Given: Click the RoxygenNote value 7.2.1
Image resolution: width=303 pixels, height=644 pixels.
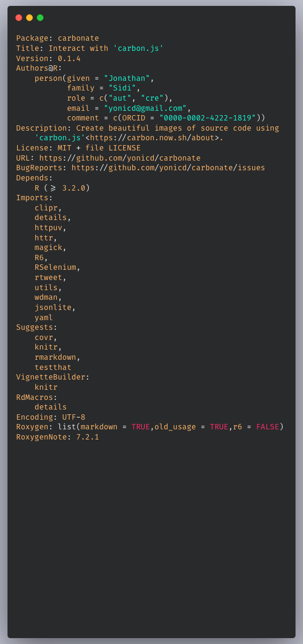Looking at the screenshot, I should pos(87,437).
